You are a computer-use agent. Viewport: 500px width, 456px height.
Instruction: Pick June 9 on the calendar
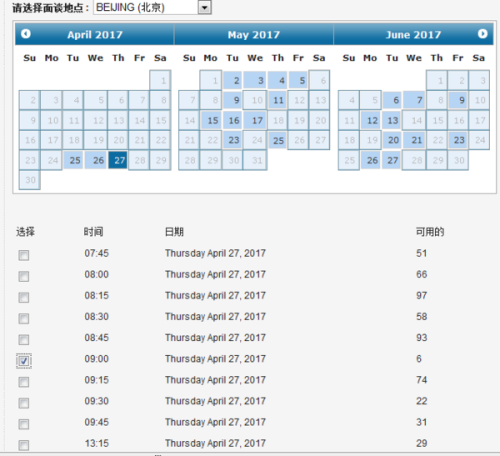pos(458,100)
